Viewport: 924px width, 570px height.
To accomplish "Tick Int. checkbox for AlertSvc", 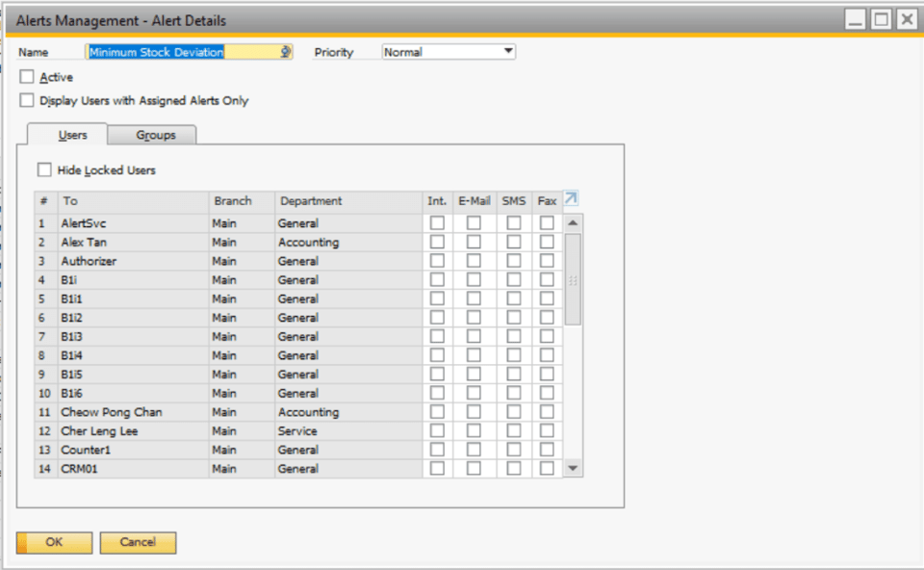I will tap(437, 222).
